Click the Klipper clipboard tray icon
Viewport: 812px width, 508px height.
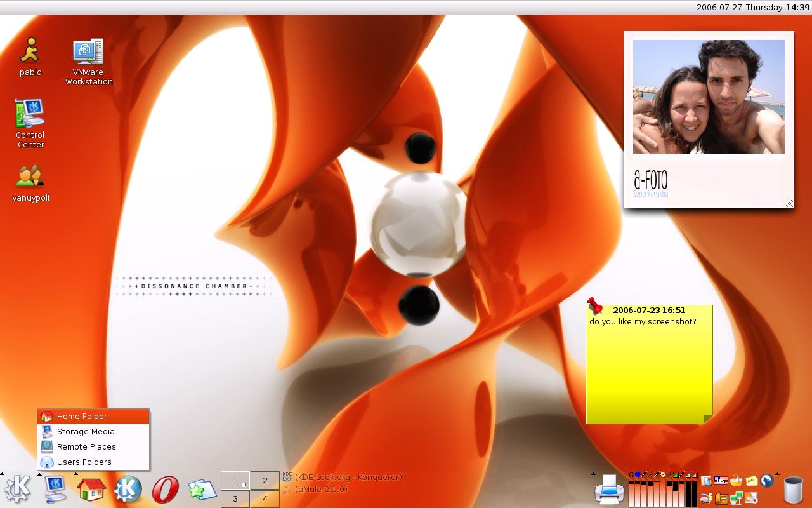coord(706,481)
